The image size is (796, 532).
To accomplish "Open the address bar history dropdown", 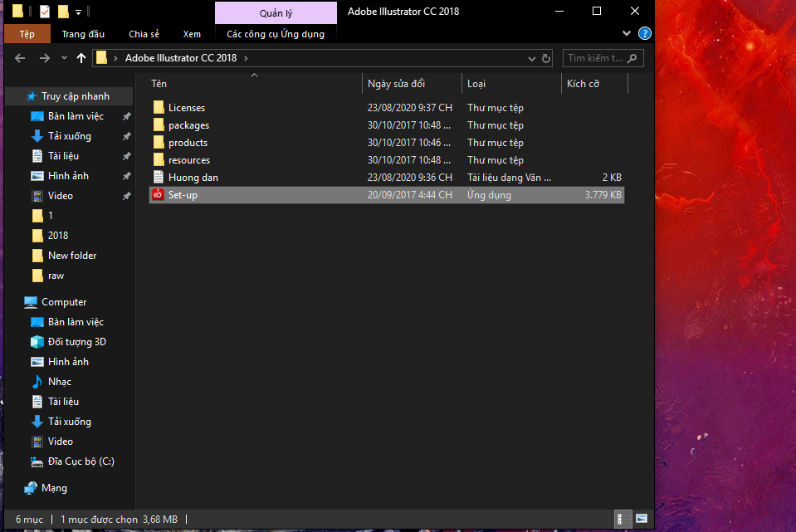I will pyautogui.click(x=532, y=58).
